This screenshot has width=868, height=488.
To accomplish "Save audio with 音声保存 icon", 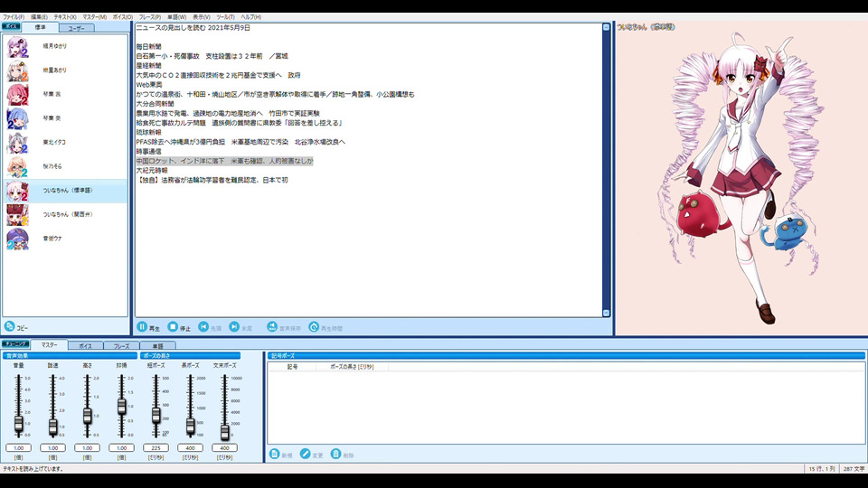I will [x=272, y=327].
